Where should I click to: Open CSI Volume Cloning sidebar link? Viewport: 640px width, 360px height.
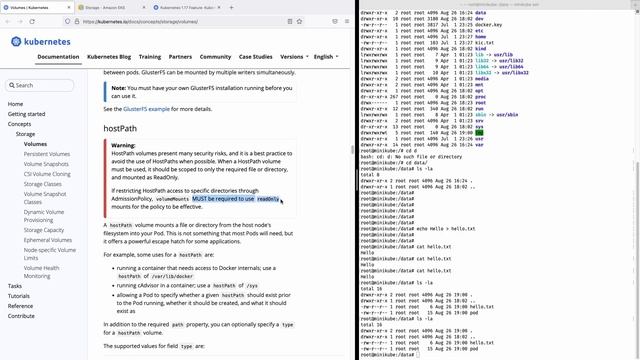point(47,174)
